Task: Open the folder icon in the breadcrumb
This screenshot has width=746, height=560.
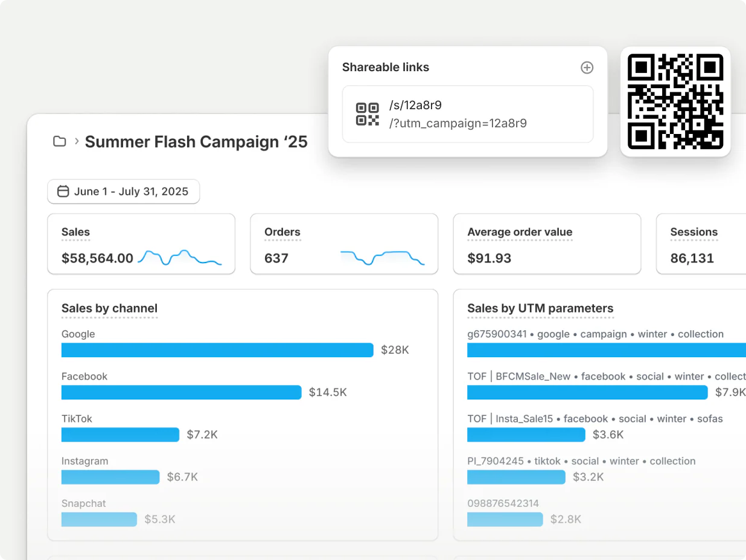Action: (x=59, y=141)
